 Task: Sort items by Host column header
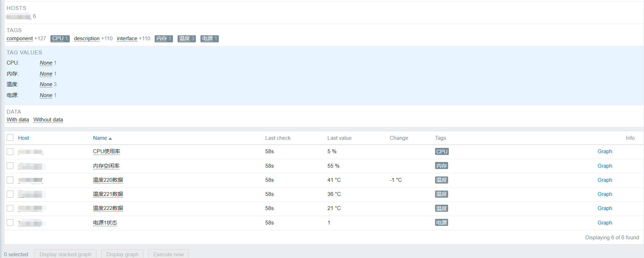point(24,138)
